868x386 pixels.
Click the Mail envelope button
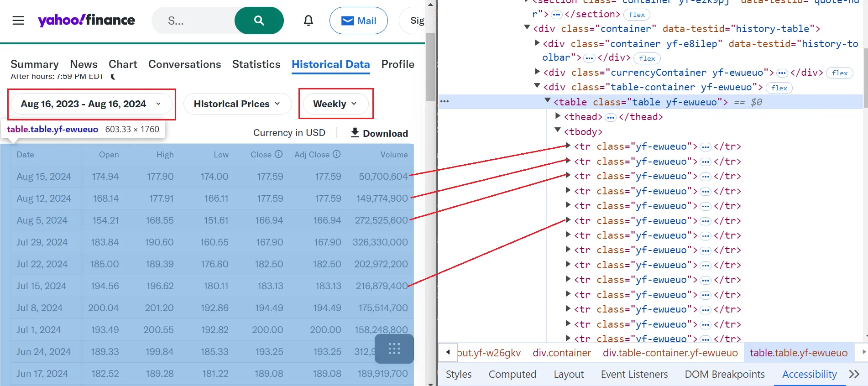click(x=359, y=21)
